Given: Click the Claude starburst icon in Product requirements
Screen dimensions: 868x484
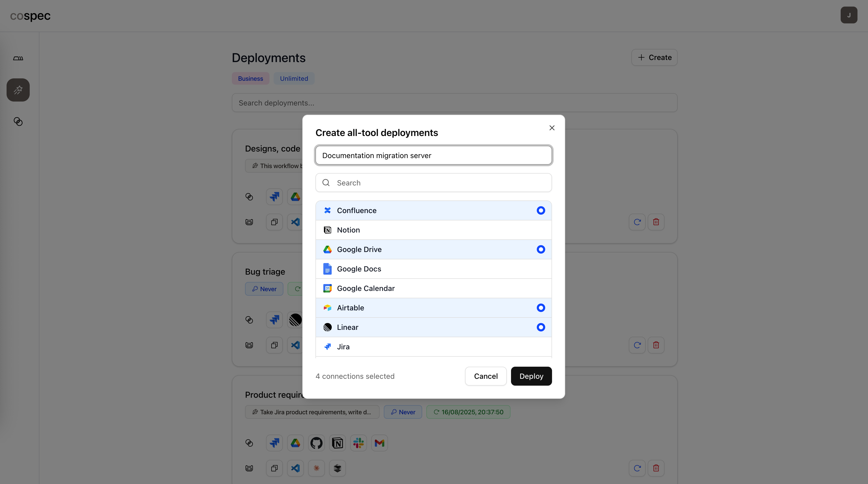Looking at the screenshot, I should [316, 468].
